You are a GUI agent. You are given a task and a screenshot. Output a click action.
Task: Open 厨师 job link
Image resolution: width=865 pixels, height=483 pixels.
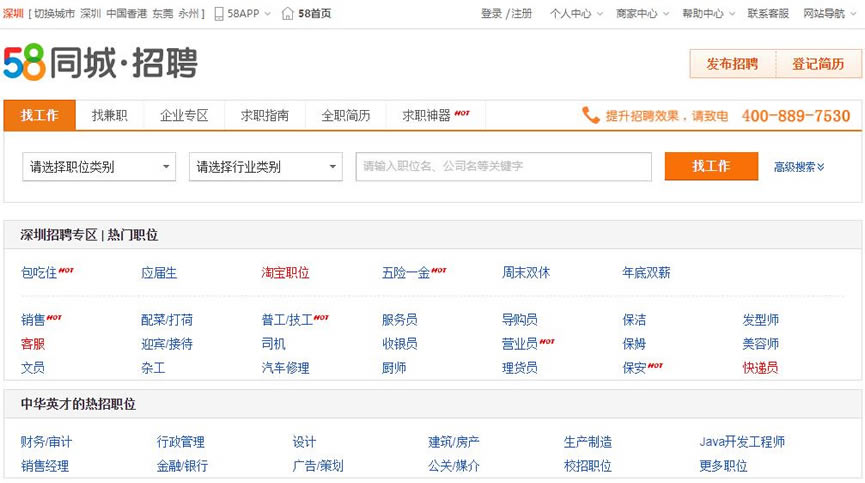394,368
